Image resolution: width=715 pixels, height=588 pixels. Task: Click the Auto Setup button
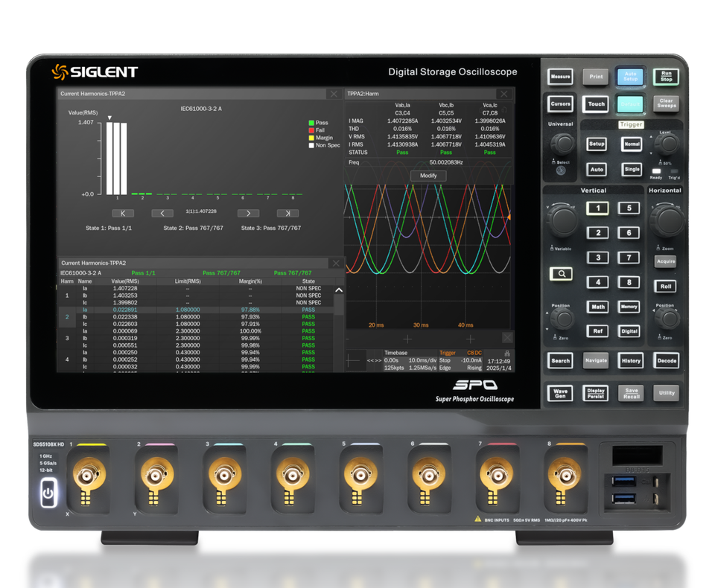point(630,77)
